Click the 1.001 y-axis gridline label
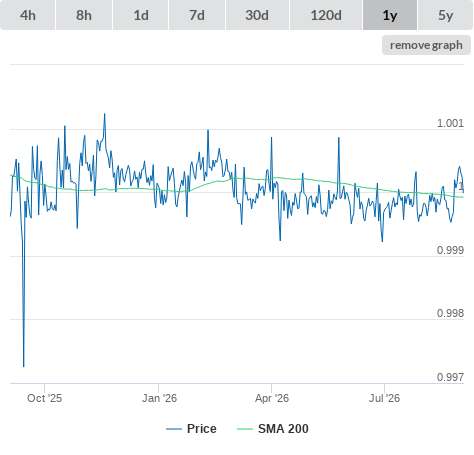Image resolution: width=474 pixels, height=455 pixels. pyautogui.click(x=450, y=123)
